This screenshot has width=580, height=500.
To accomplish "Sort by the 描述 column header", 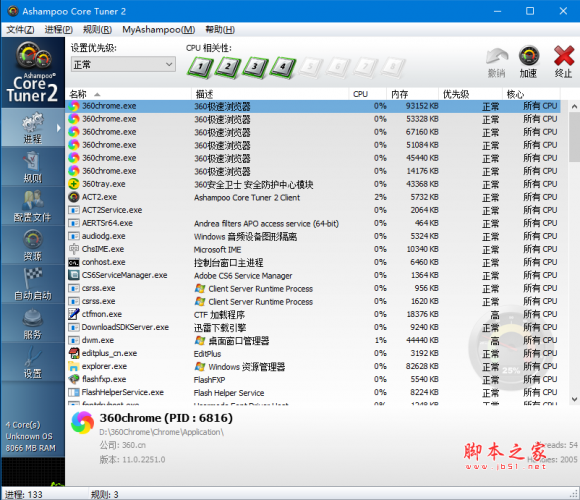I will tap(270, 94).
